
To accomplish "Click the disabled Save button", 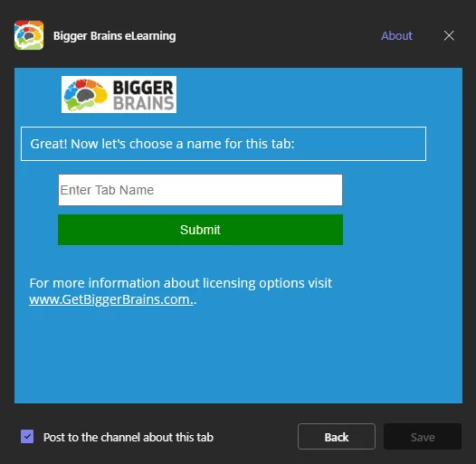I will 423,436.
